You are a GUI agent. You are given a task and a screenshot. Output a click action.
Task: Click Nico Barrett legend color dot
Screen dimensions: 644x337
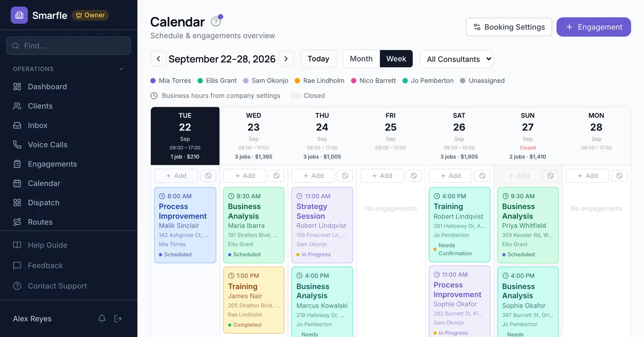[354, 81]
